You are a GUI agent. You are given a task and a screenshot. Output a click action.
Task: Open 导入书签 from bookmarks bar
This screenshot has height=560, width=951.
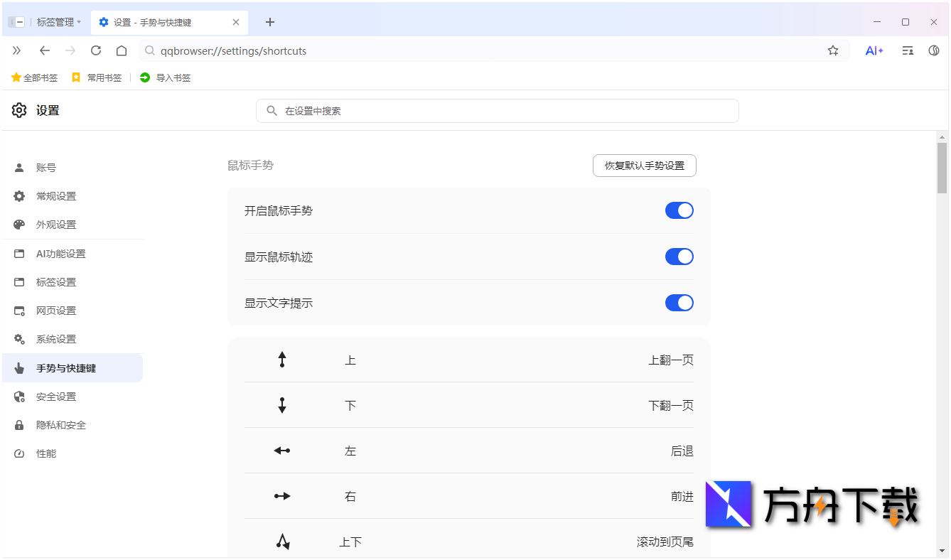(165, 77)
